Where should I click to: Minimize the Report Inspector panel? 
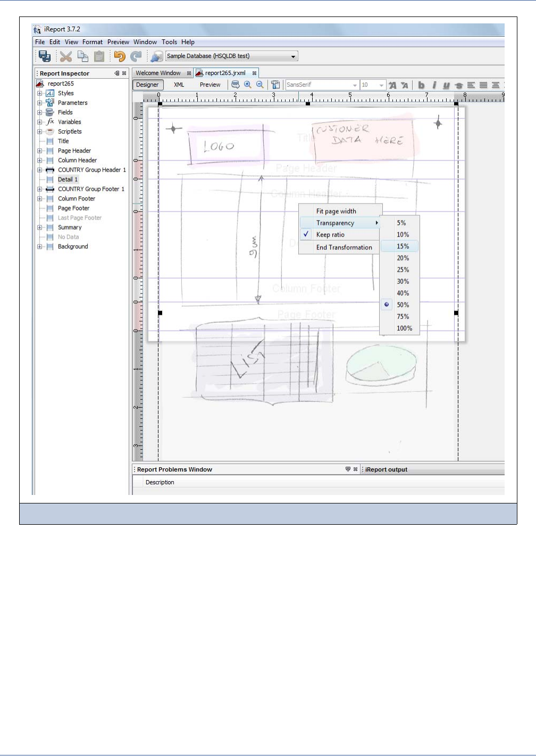[117, 73]
